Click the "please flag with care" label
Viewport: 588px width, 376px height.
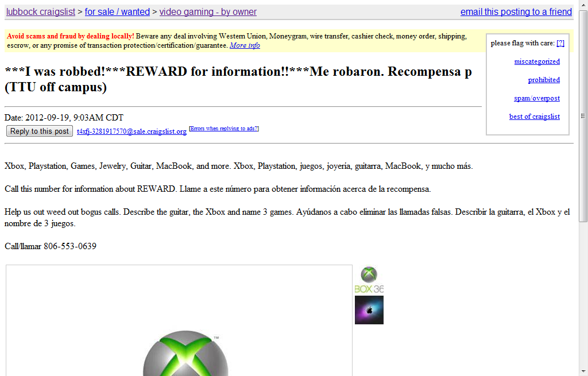(523, 43)
